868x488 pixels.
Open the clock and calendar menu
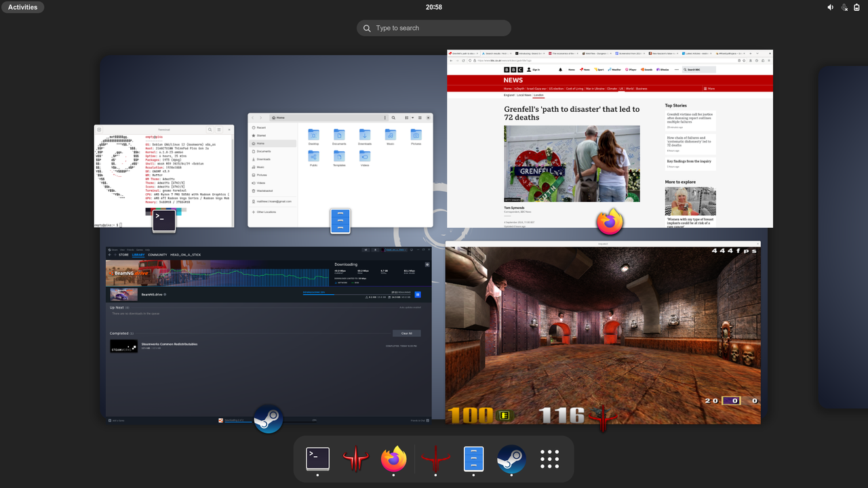click(434, 7)
